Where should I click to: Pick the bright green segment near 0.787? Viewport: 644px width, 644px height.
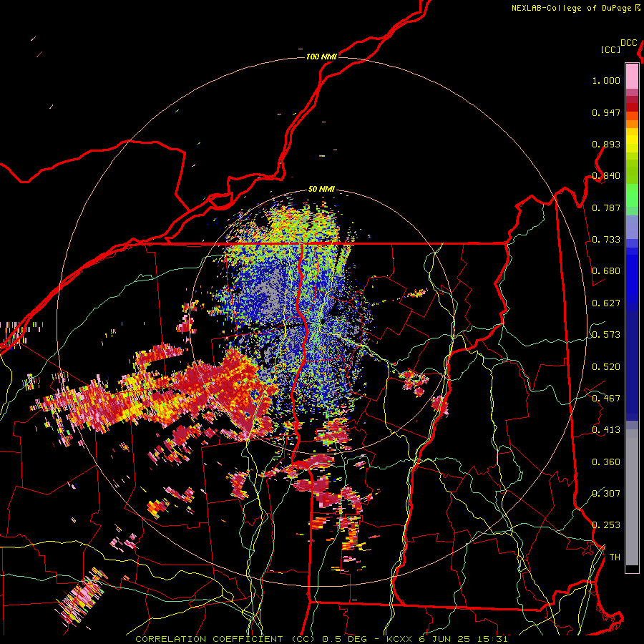click(632, 195)
